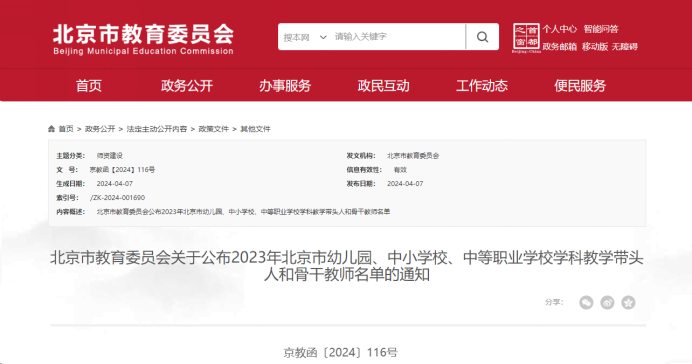
Task: Share via the WeChat icon
Action: coord(586,302)
